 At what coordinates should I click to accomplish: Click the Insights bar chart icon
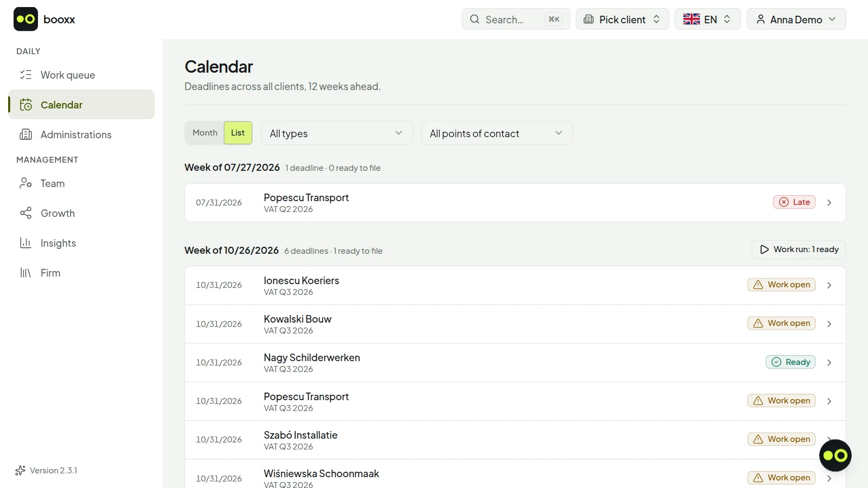(x=25, y=243)
